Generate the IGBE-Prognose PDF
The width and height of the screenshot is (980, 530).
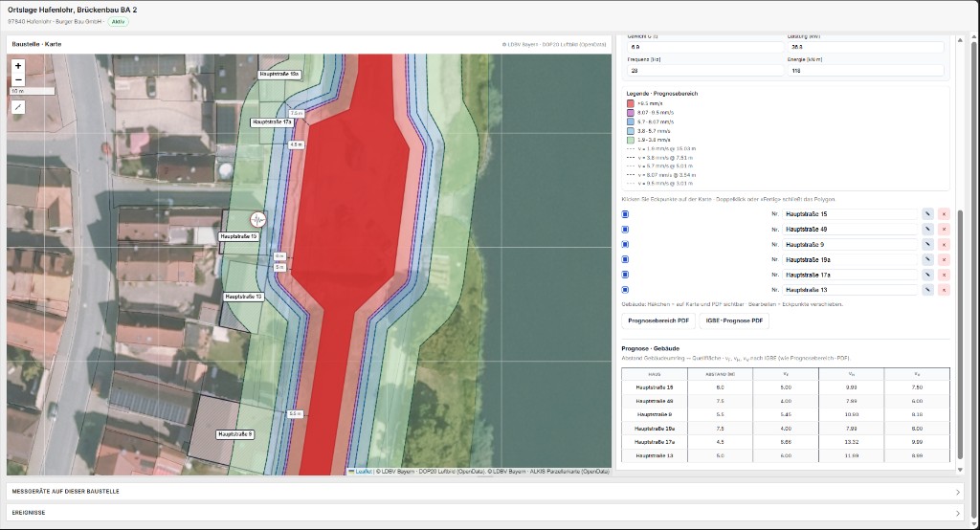[734, 320]
